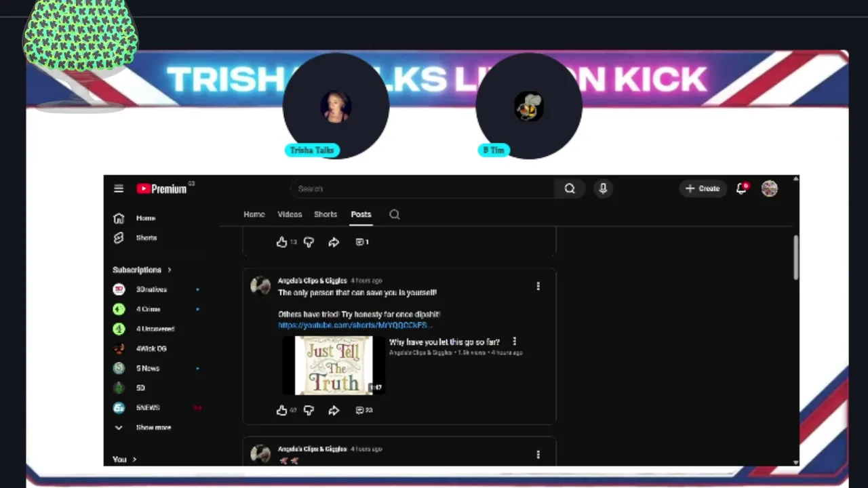Open comments on the top post

click(362, 242)
